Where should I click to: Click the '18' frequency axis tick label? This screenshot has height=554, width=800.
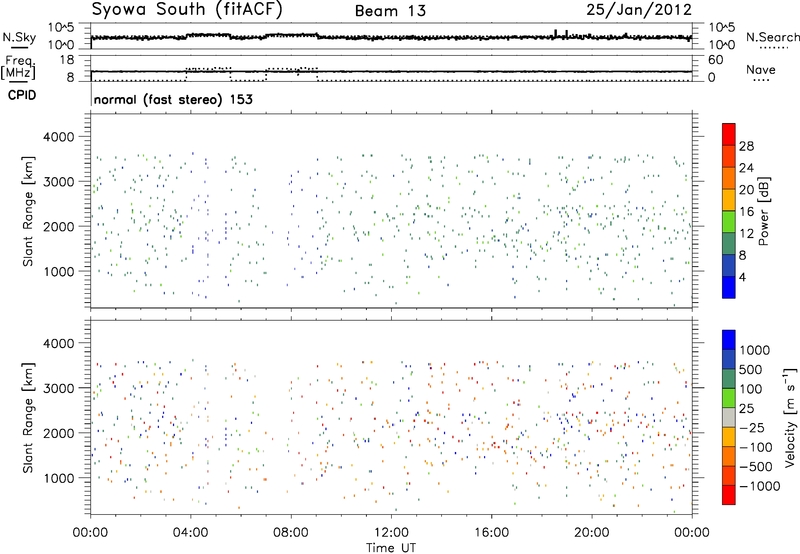(x=66, y=60)
